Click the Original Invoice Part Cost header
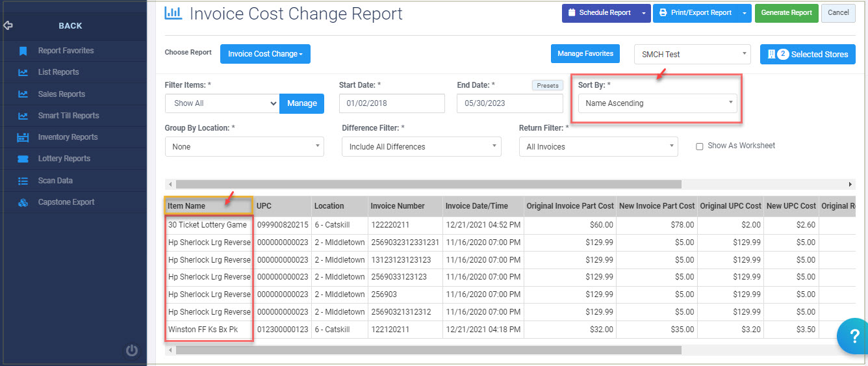This screenshot has width=868, height=366. pos(570,206)
